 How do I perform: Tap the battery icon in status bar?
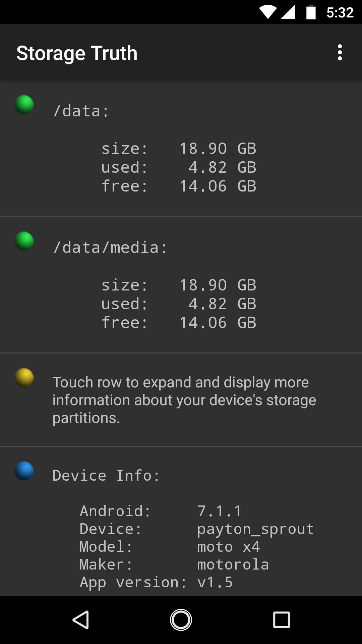pos(311,12)
